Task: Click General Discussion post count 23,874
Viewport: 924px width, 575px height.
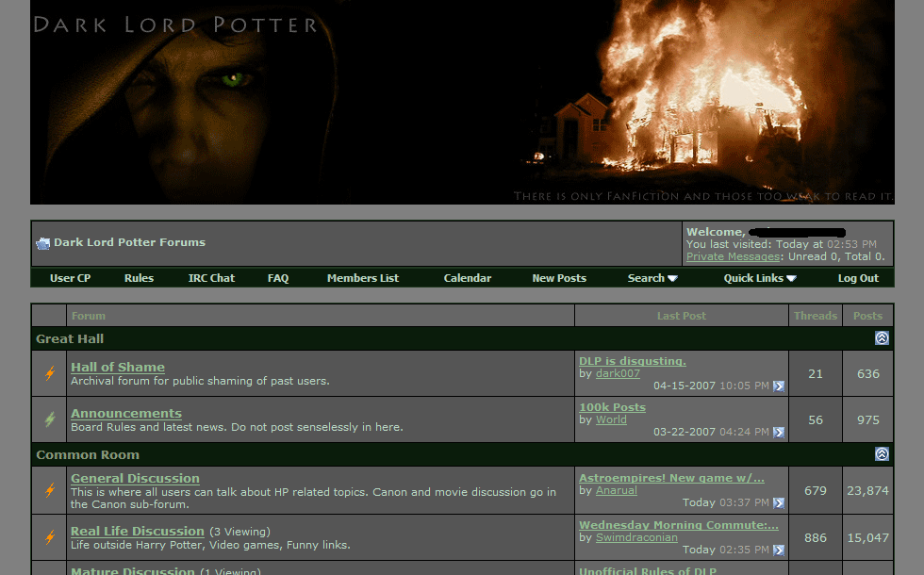Action: click(868, 491)
